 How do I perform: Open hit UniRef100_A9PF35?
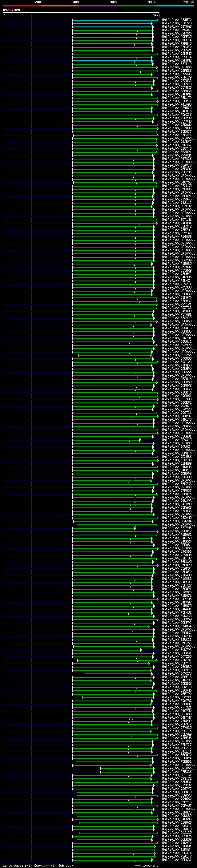(x=177, y=37)
